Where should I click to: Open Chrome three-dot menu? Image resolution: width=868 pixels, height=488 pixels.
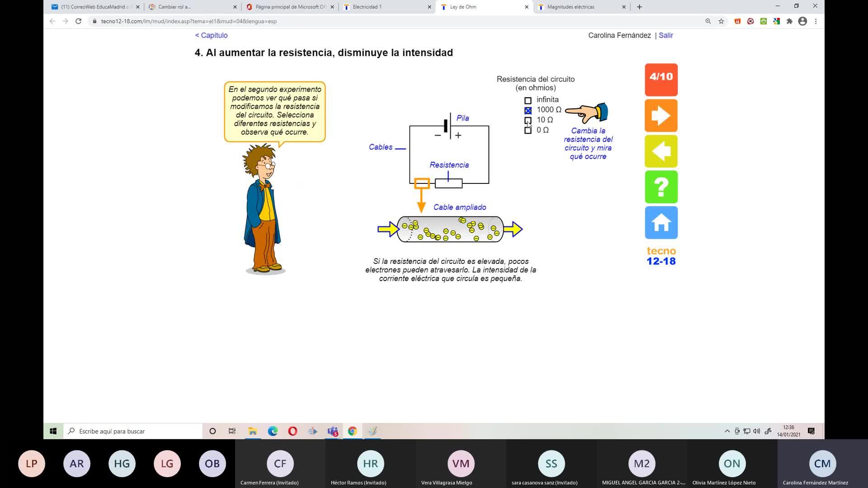[x=816, y=21]
